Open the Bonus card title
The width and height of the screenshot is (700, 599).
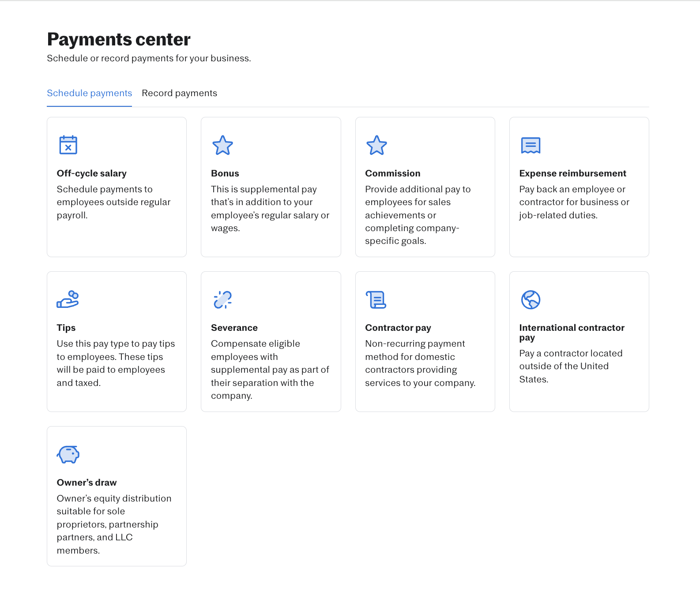coord(225,173)
